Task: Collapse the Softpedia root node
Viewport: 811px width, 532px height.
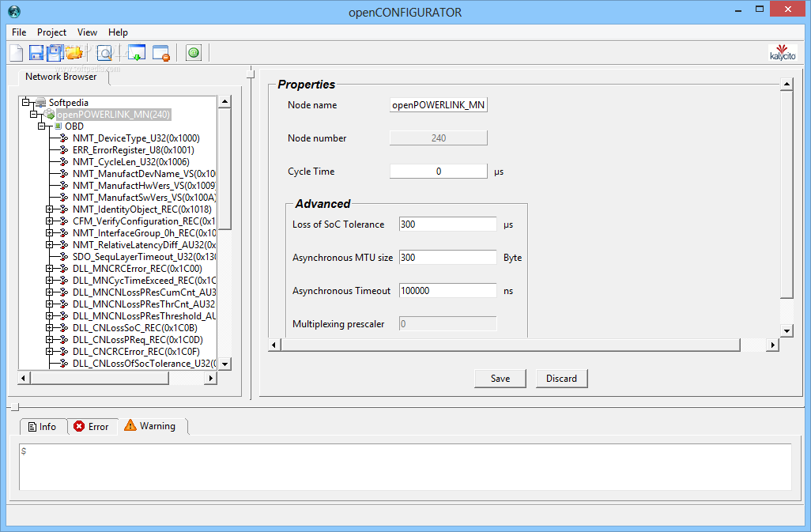Action: (x=26, y=102)
